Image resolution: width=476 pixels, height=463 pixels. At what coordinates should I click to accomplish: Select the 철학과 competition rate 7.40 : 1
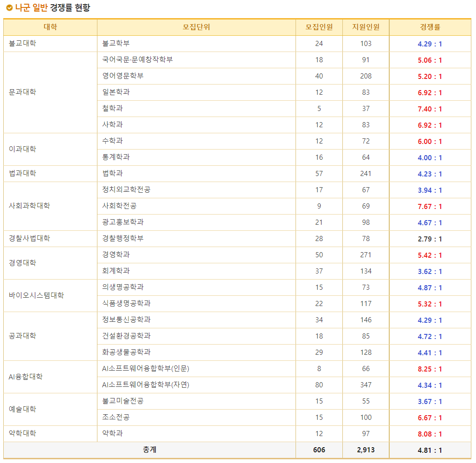430,108
